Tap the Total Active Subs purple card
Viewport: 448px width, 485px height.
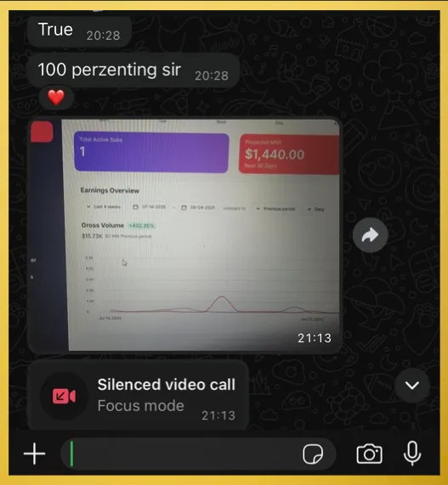(151, 152)
